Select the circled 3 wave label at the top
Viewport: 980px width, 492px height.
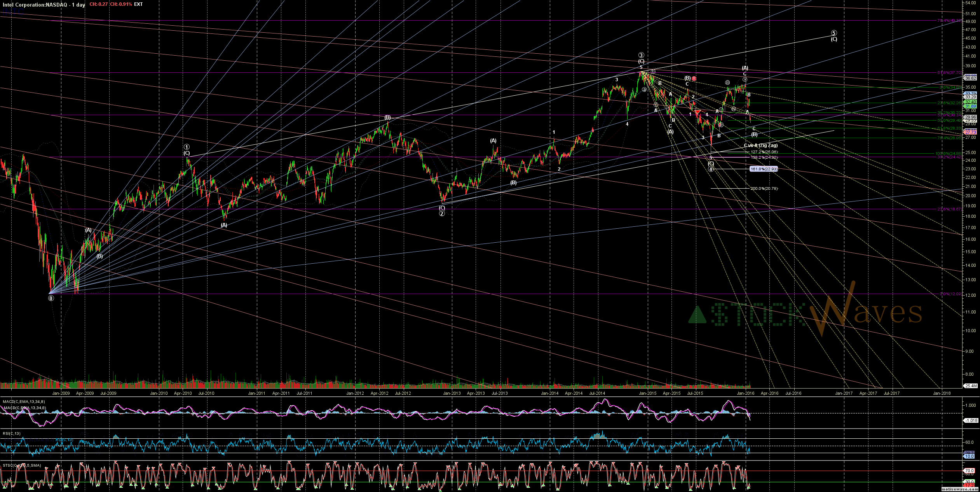[641, 55]
